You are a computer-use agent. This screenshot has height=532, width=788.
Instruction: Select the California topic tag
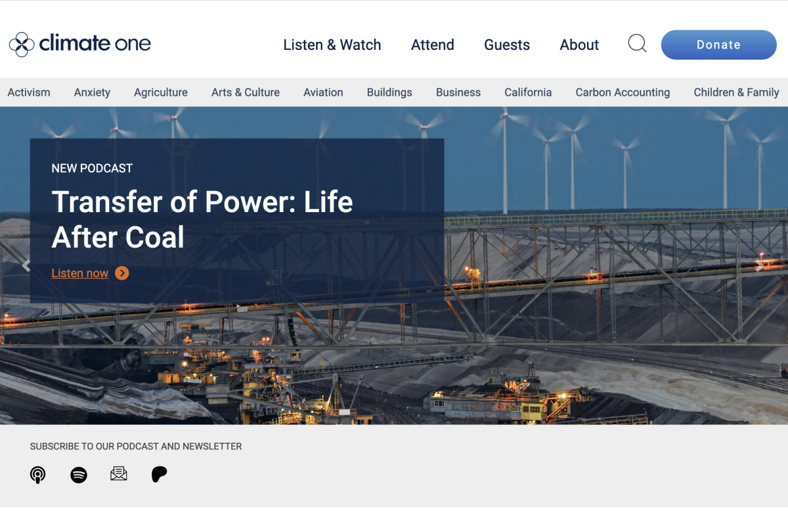528,92
